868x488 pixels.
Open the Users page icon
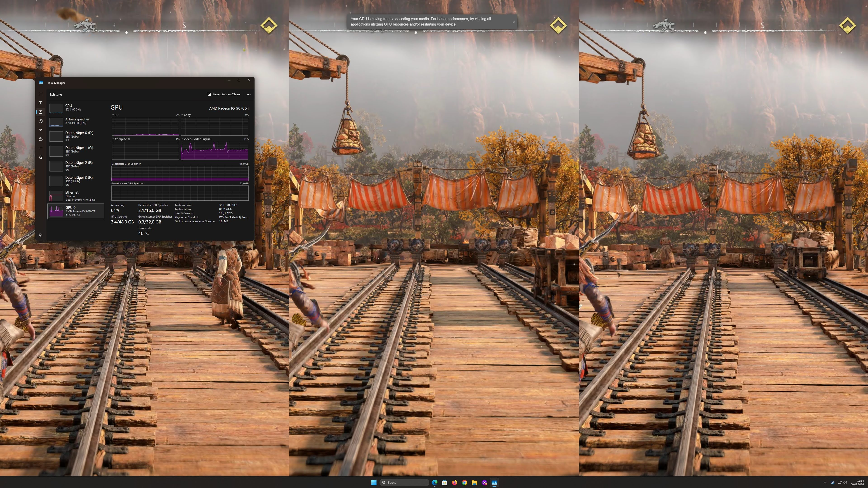tap(40, 139)
